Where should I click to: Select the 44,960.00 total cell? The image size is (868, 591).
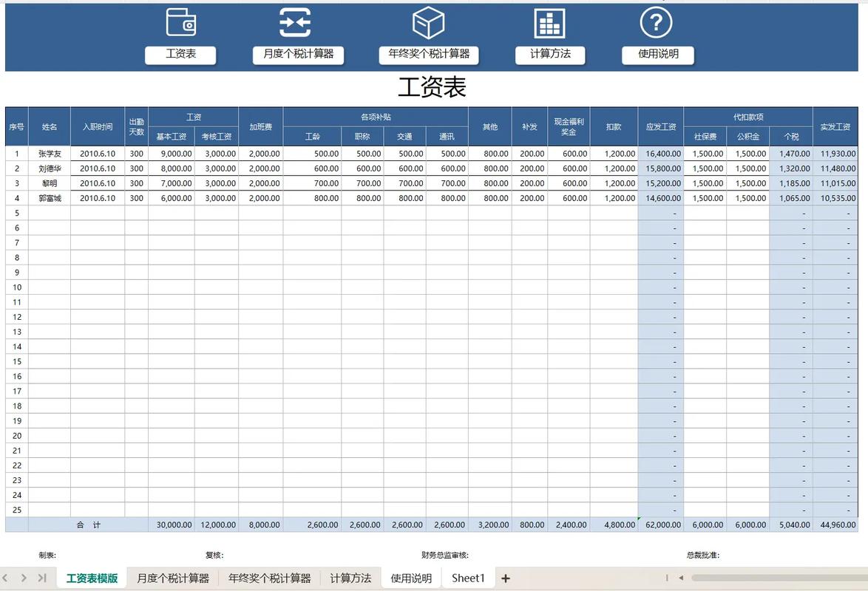coord(835,525)
